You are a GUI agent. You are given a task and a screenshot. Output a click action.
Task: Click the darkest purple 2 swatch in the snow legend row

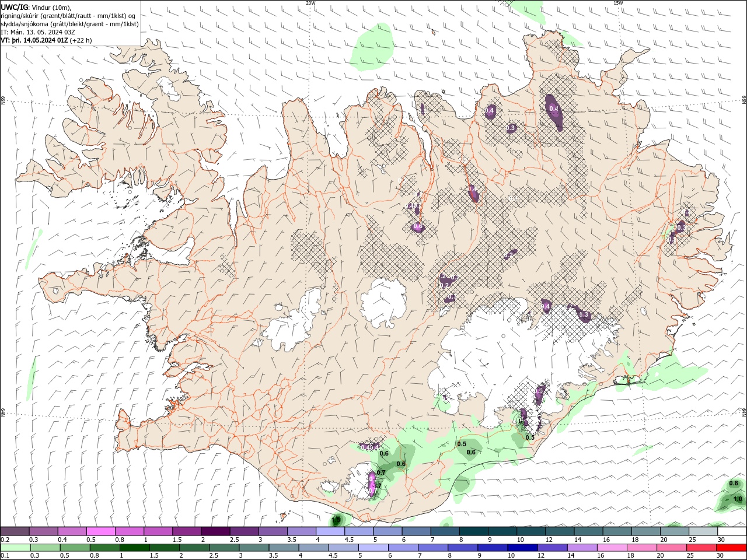click(215, 531)
